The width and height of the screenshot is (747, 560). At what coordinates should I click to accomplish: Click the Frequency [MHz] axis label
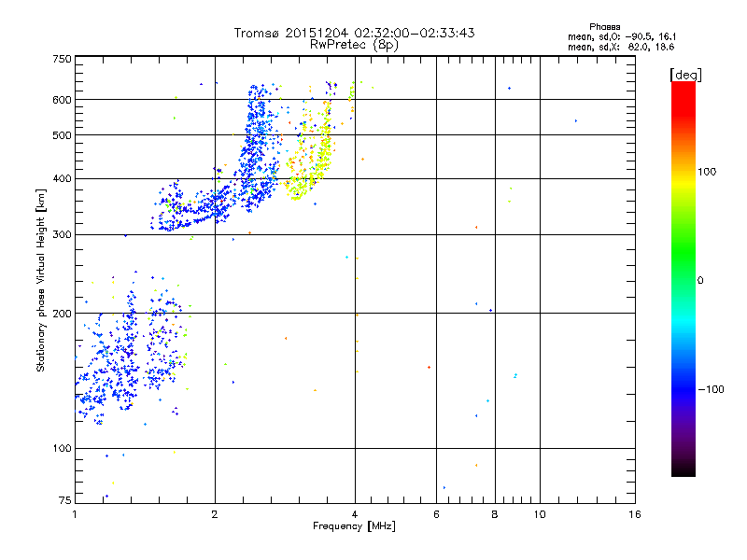coord(354,526)
